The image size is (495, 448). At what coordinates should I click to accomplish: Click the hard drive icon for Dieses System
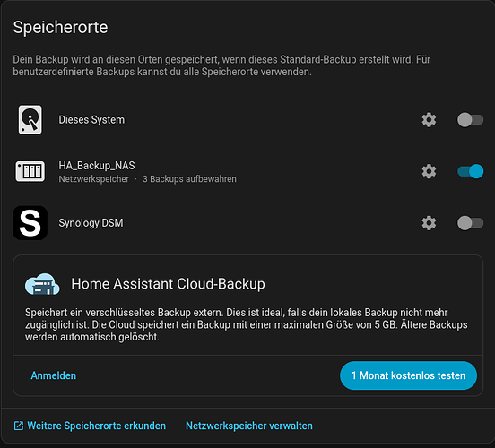[x=30, y=120]
